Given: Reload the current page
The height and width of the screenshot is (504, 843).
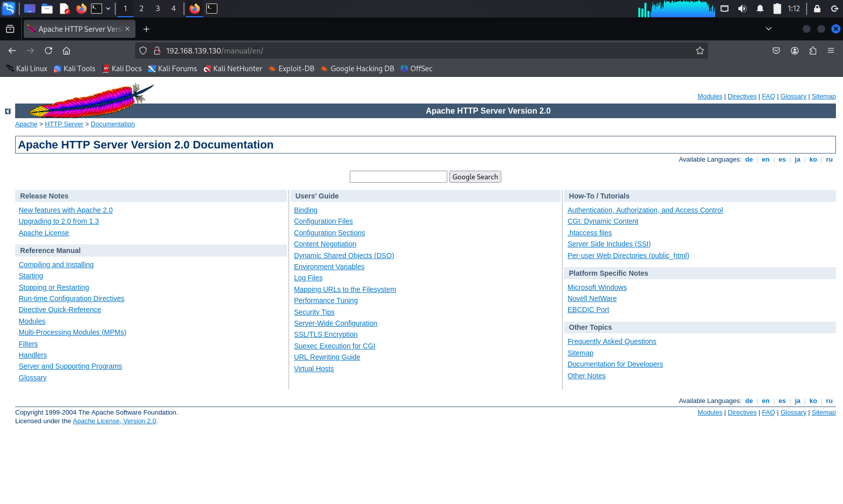Looking at the screenshot, I should [x=49, y=51].
